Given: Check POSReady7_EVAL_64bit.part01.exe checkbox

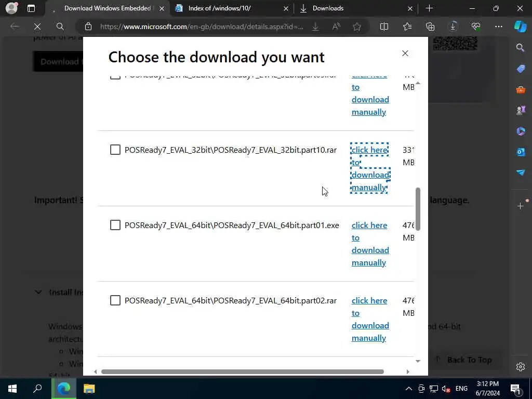Looking at the screenshot, I should tap(115, 225).
